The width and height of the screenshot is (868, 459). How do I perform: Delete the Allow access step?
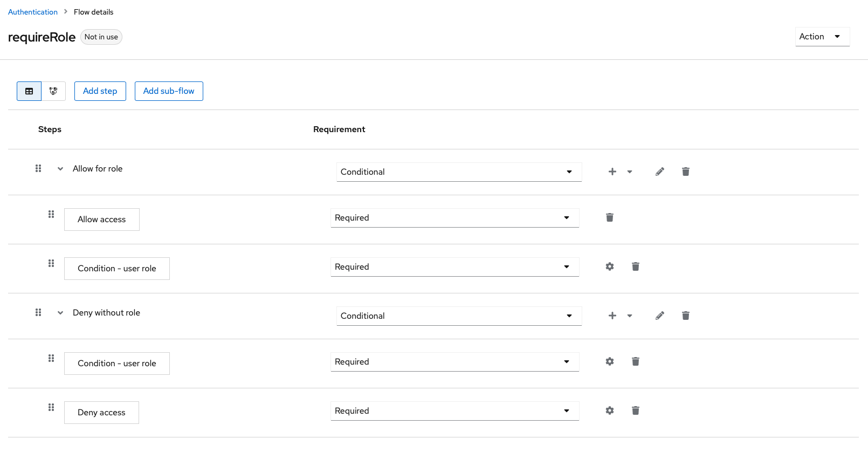point(610,217)
